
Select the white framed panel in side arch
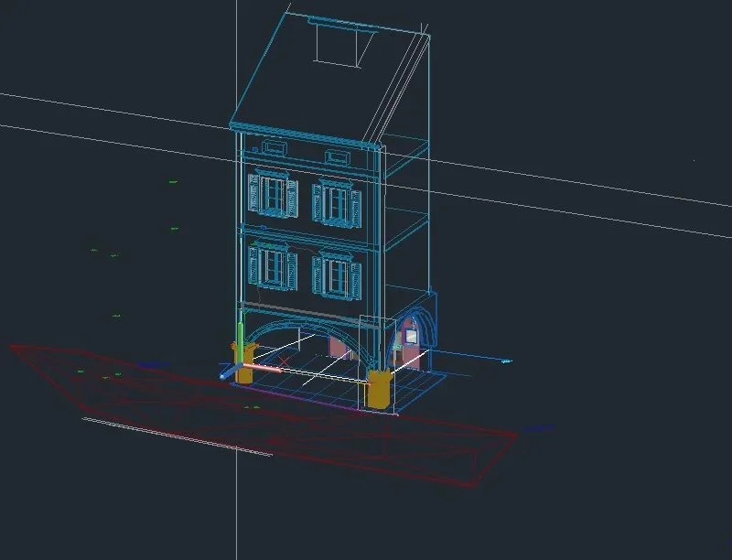click(x=411, y=336)
